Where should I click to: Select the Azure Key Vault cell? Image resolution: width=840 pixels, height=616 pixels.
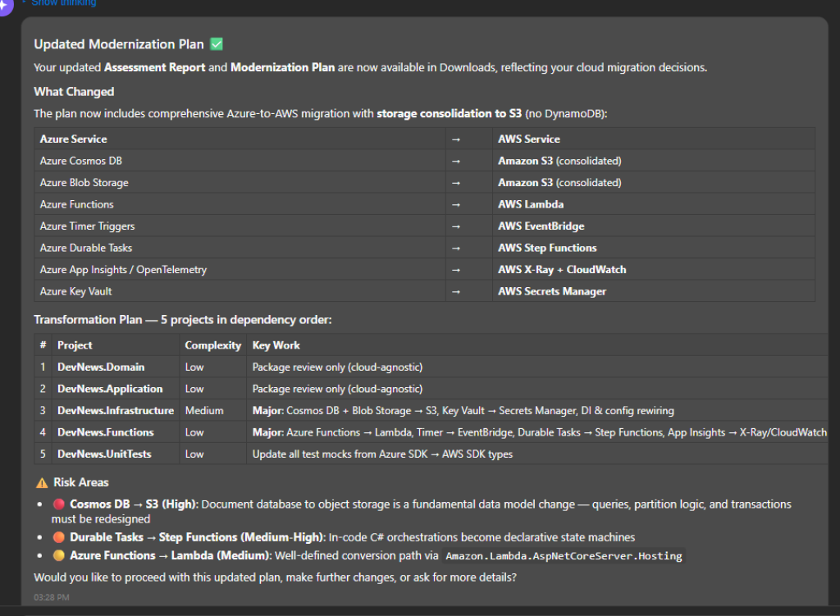pos(240,291)
